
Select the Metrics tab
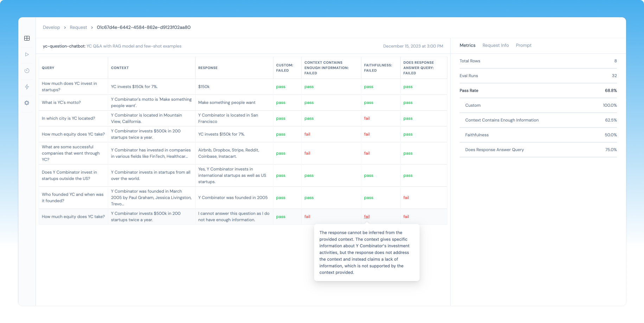(x=467, y=45)
